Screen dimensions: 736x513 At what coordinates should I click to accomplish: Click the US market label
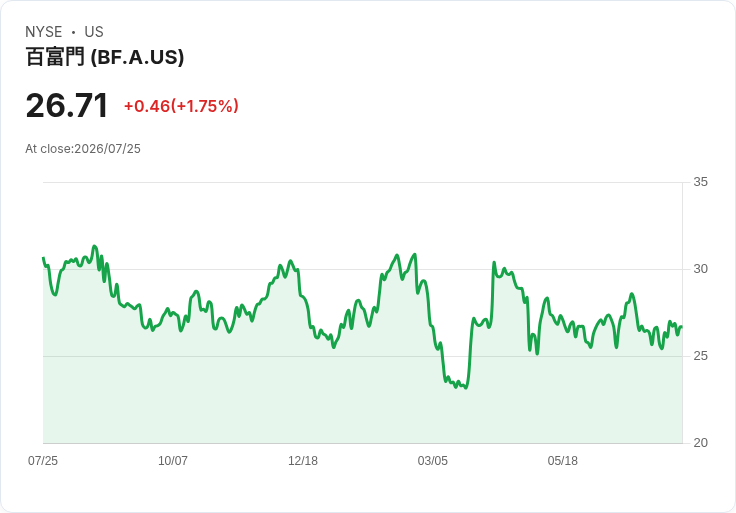pos(94,32)
